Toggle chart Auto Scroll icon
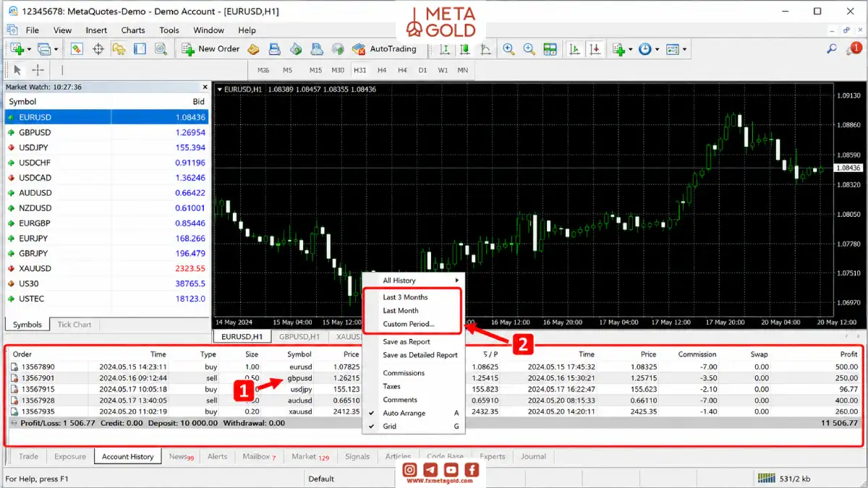This screenshot has height=488, width=868. 574,49
